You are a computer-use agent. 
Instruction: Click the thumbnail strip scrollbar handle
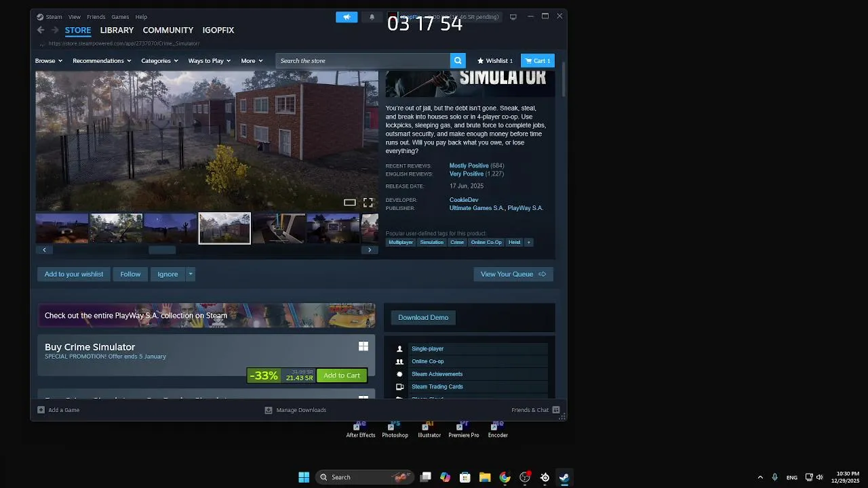[x=162, y=249]
